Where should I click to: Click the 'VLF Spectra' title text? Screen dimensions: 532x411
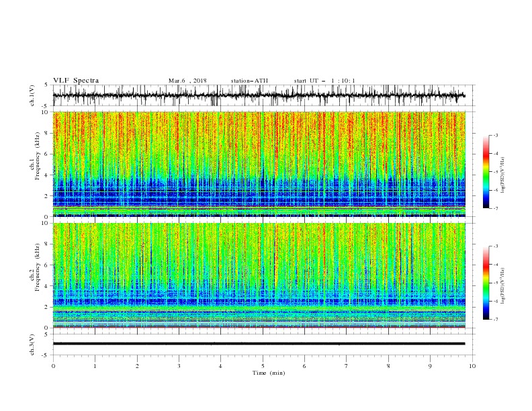point(76,81)
